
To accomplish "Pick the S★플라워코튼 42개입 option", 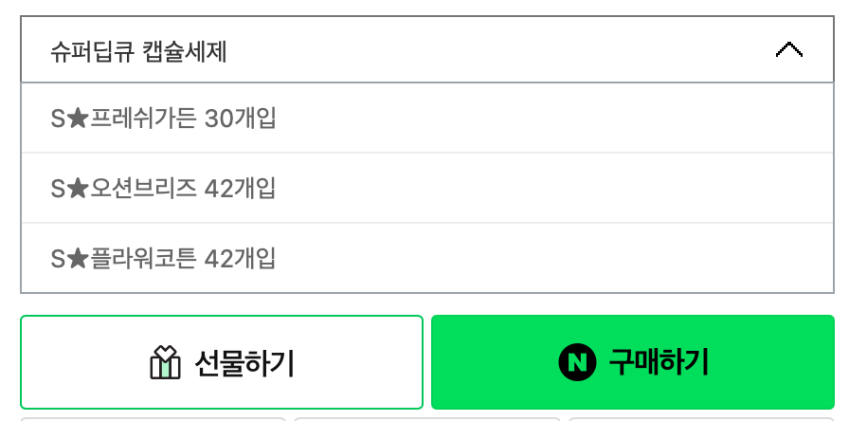I will point(163,258).
